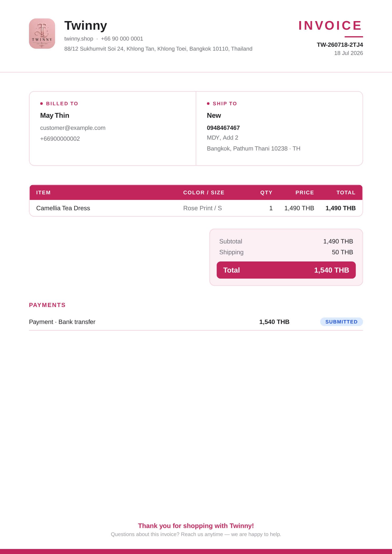Select the invoice date 18 Jul 2026
392x554 pixels.
pos(349,53)
